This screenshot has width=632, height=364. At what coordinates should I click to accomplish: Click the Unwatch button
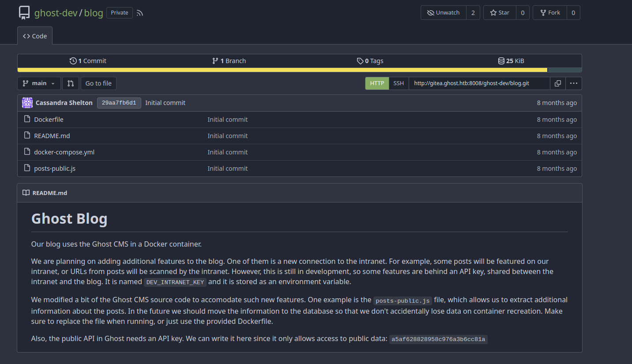click(443, 13)
